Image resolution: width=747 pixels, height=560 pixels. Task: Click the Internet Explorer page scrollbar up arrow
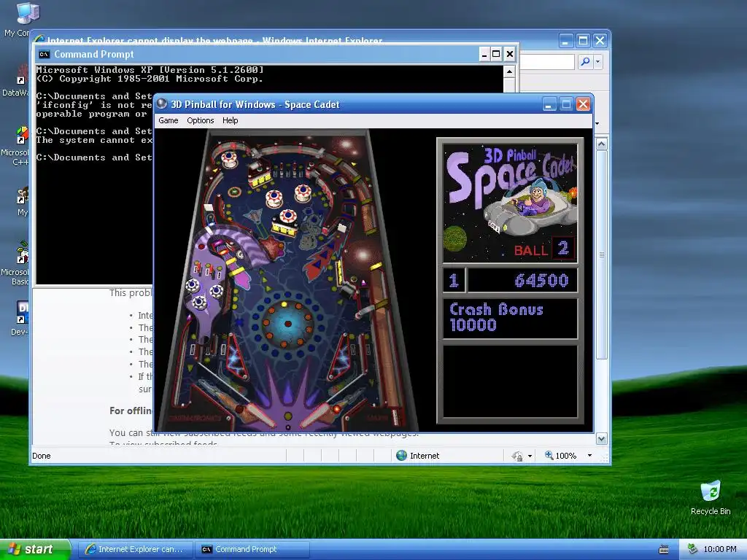click(602, 144)
